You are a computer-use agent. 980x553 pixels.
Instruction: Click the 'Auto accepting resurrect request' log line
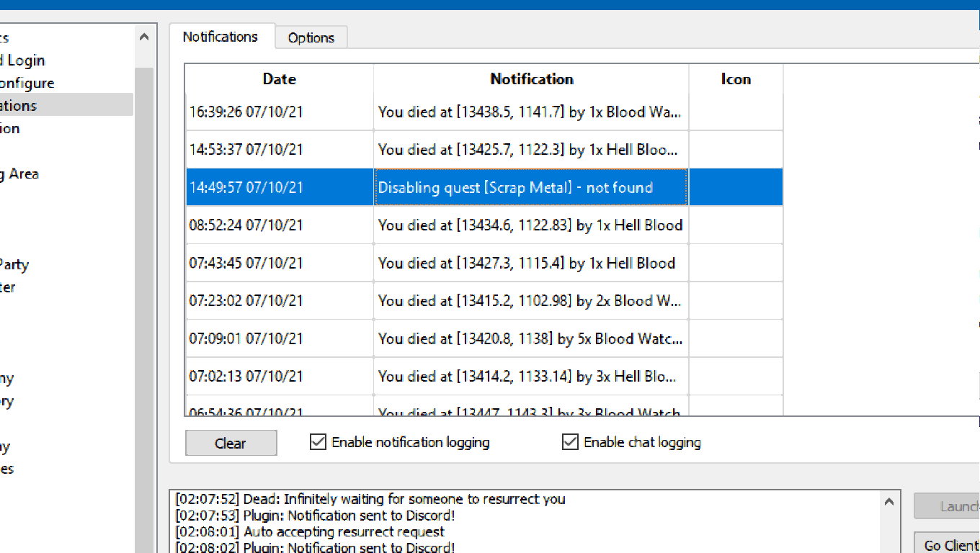click(344, 532)
